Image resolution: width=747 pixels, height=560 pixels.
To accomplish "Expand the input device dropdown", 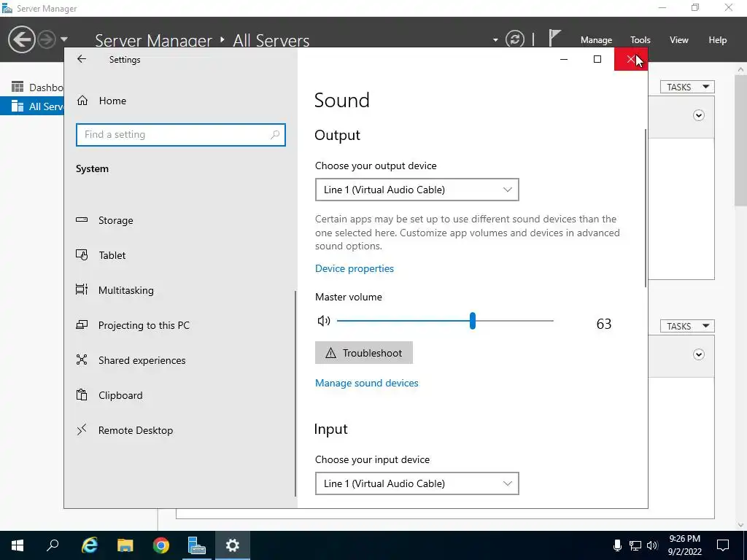I will 417,483.
